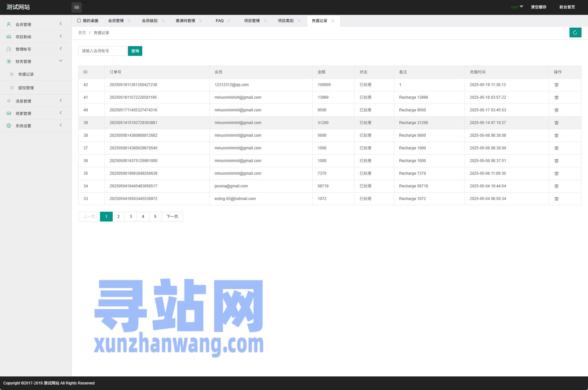Collapse the 财务管理 sidebar chevron

pyautogui.click(x=61, y=61)
